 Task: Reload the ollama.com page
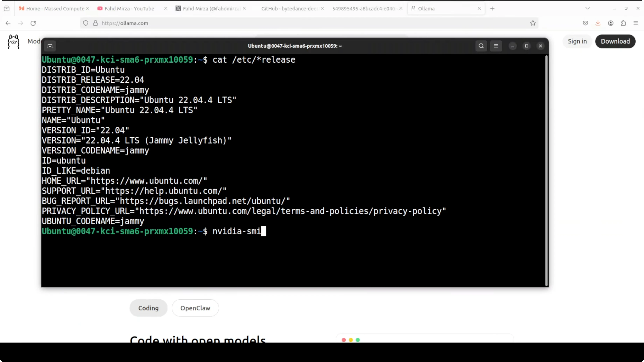click(33, 23)
